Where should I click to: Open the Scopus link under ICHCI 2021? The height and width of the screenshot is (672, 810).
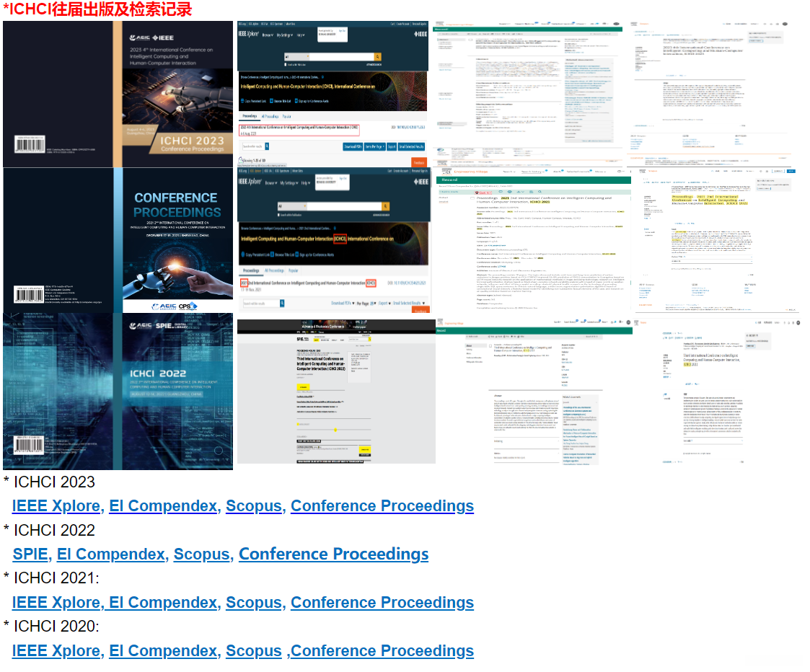(254, 602)
